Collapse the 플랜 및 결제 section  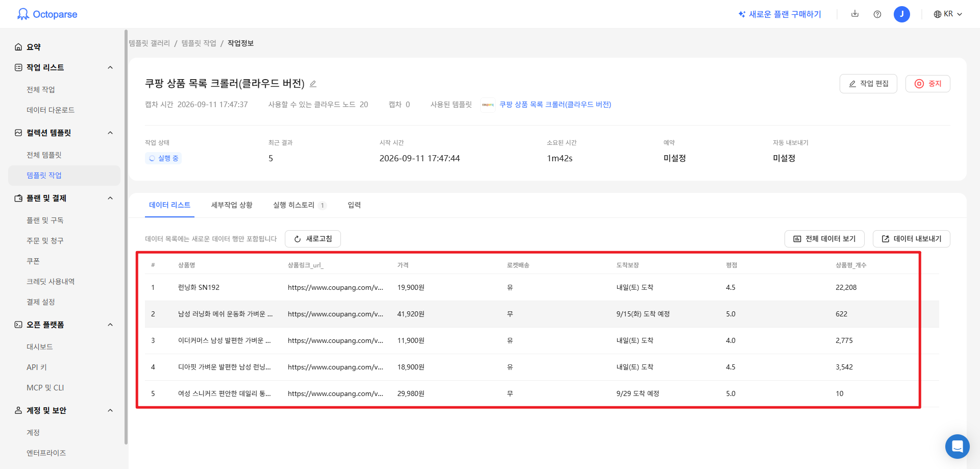coord(110,198)
